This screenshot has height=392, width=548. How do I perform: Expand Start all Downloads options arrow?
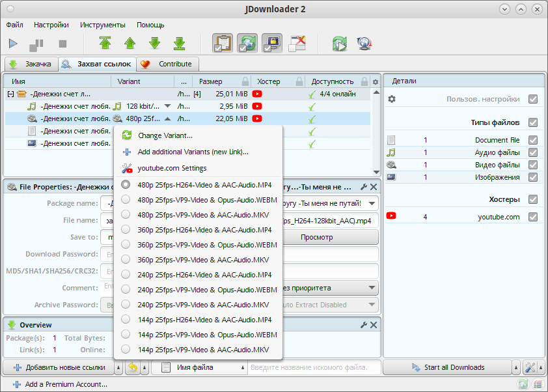(x=516, y=367)
